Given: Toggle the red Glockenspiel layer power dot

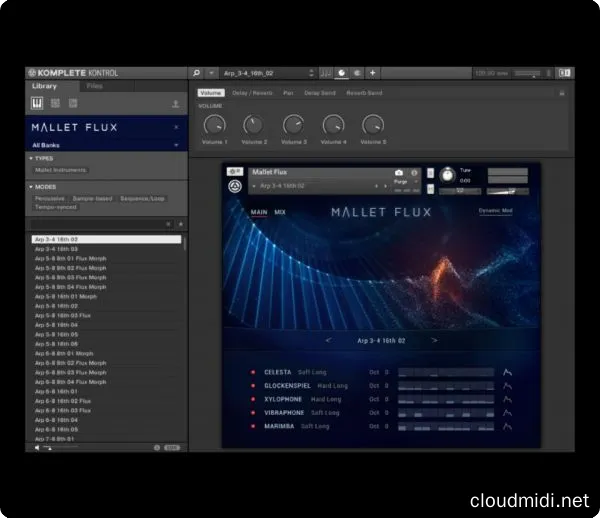Looking at the screenshot, I should click(253, 386).
